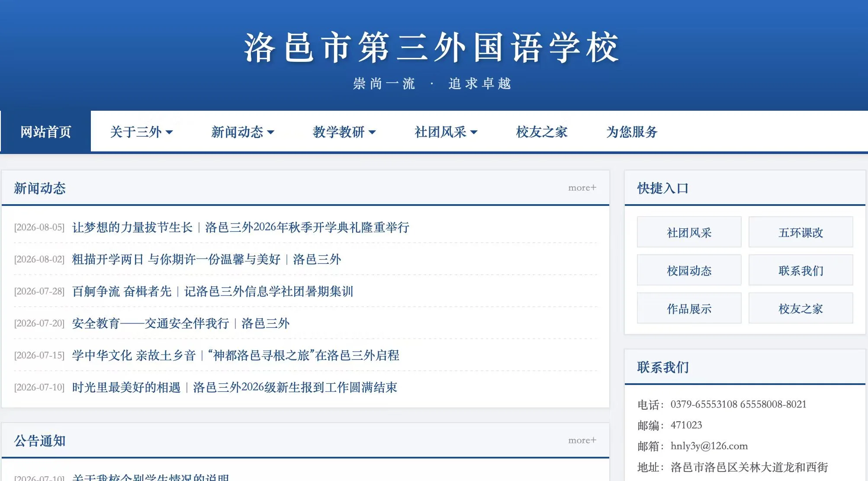
Task: Expand the 关于三外 dropdown menu
Action: coord(141,131)
